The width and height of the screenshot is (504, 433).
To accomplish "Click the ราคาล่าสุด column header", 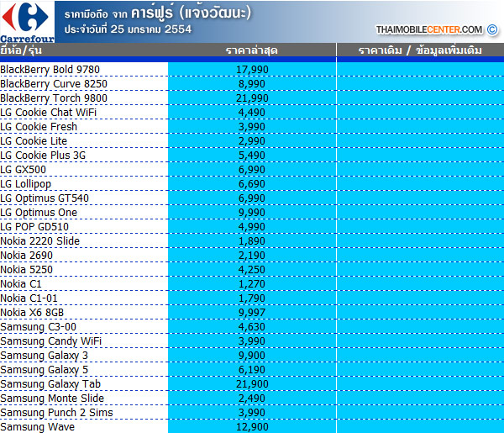I will click(x=252, y=50).
